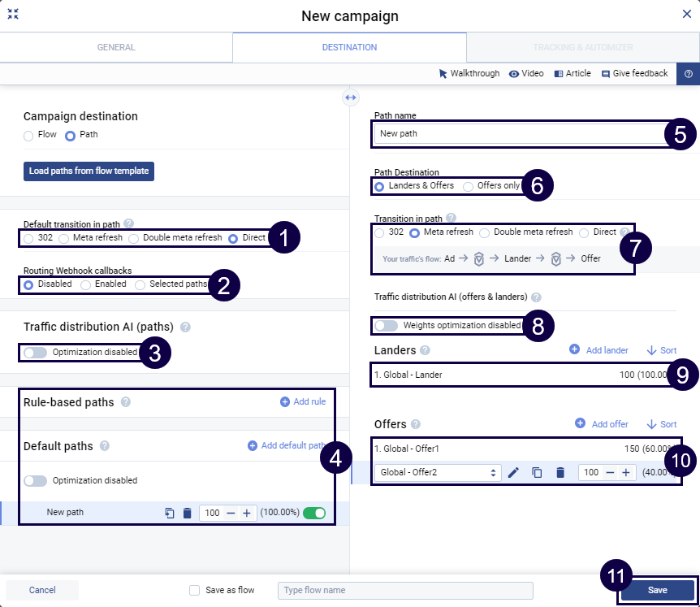700x607 pixels.
Task: Open the Tracking & Automizer tab
Action: point(582,47)
